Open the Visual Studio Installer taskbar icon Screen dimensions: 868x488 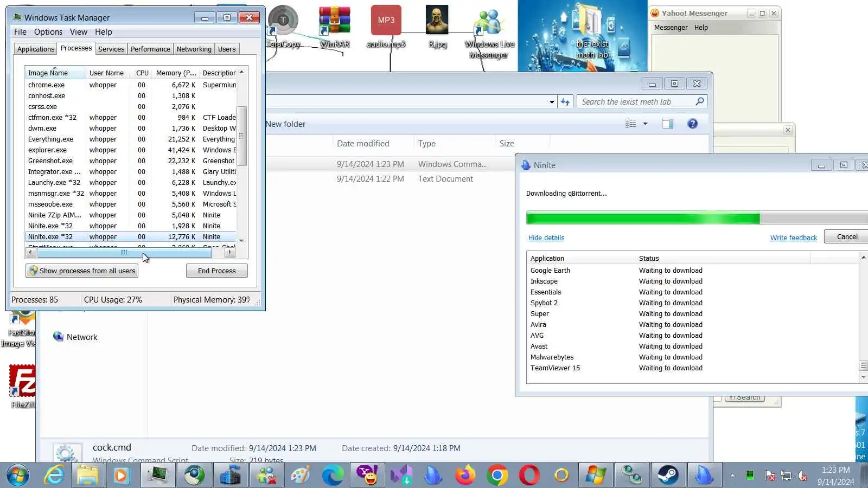(x=401, y=476)
